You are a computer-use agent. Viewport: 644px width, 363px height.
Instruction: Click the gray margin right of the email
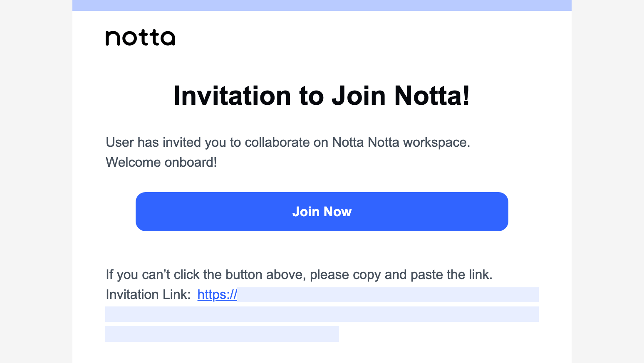pyautogui.click(x=608, y=181)
